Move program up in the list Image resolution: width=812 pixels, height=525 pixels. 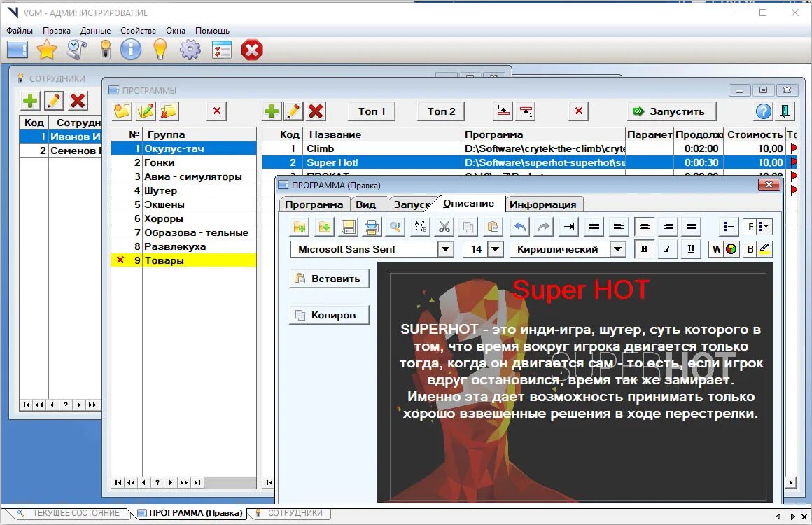pos(503,111)
